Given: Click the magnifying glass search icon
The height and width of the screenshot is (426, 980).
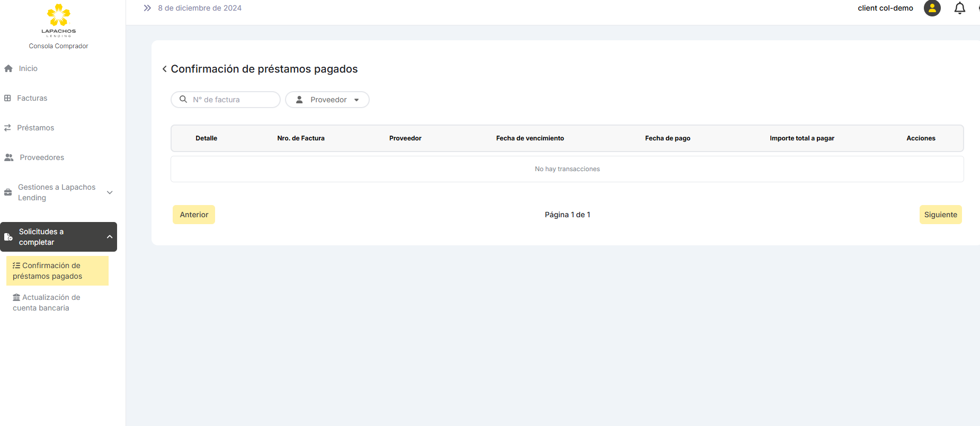Looking at the screenshot, I should (183, 100).
